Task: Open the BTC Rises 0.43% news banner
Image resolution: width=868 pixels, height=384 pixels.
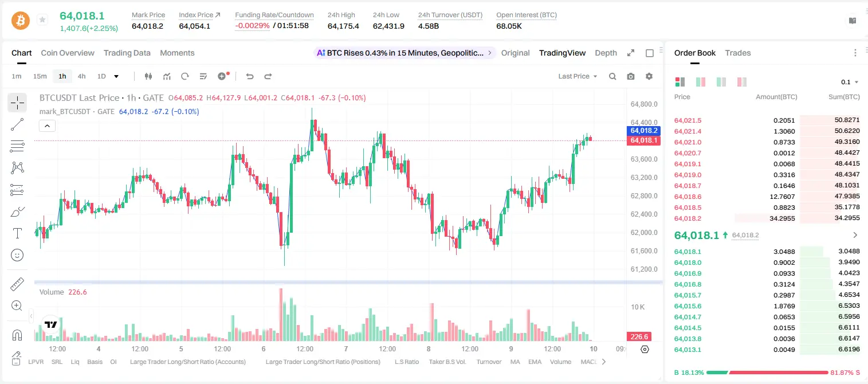Action: pyautogui.click(x=404, y=53)
